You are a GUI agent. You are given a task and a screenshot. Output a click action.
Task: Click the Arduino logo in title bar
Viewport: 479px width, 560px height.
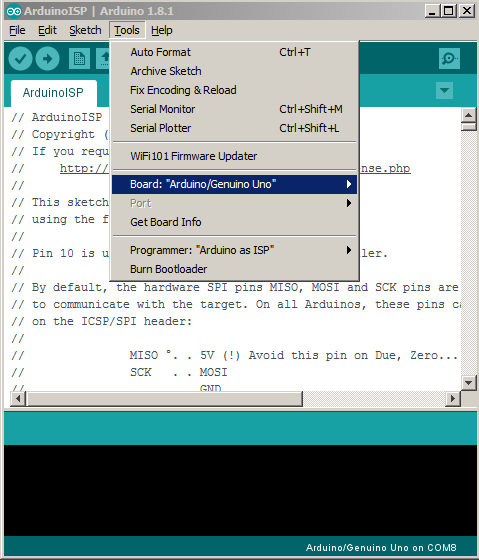[x=14, y=11]
